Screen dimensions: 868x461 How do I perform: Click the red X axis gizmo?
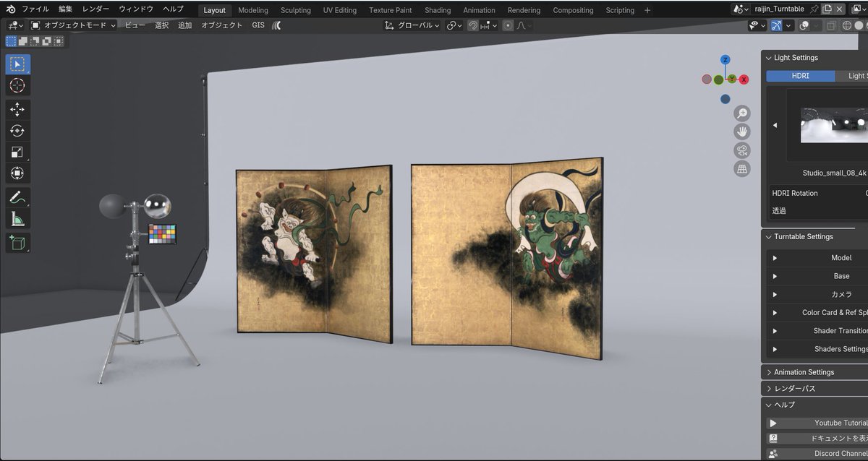tap(744, 79)
